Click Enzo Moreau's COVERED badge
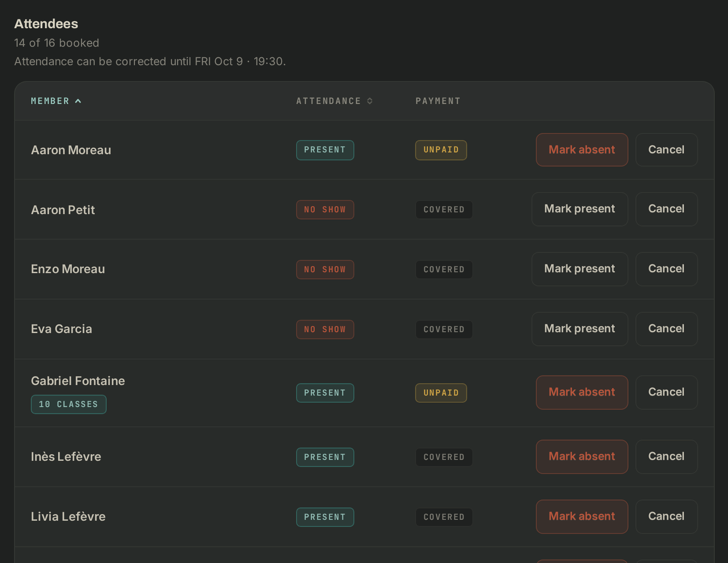 point(444,270)
